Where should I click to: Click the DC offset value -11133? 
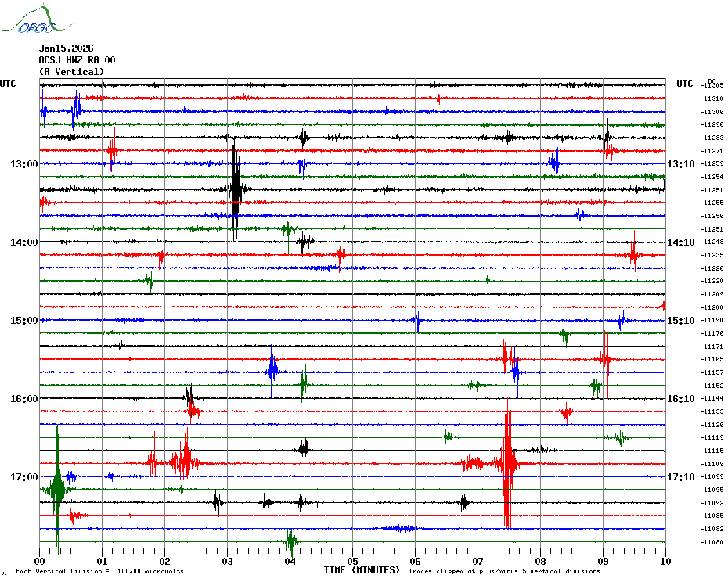pyautogui.click(x=712, y=411)
